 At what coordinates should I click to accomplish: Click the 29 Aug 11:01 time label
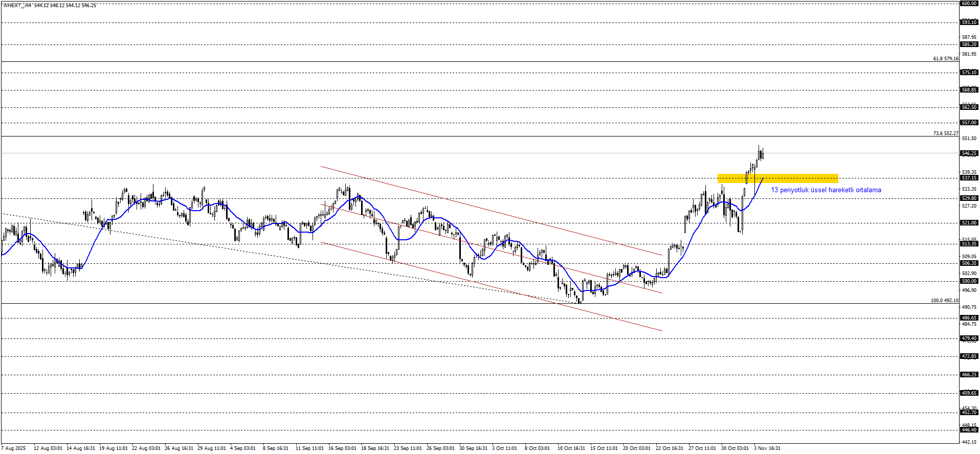tap(212, 448)
